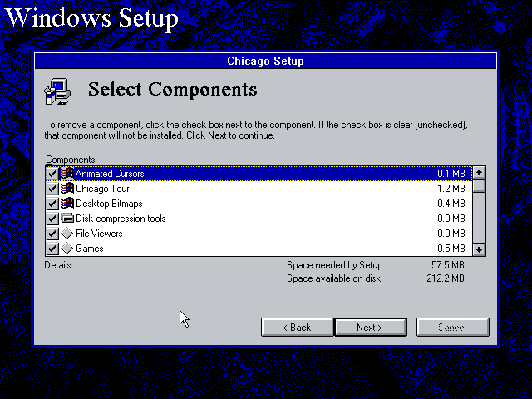532x399 pixels.
Task: Click the 0.5 MB size value for Games
Action: point(451,249)
